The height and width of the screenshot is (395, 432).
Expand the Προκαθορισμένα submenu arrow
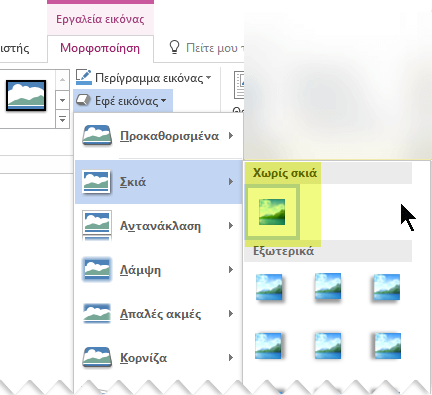(231, 136)
